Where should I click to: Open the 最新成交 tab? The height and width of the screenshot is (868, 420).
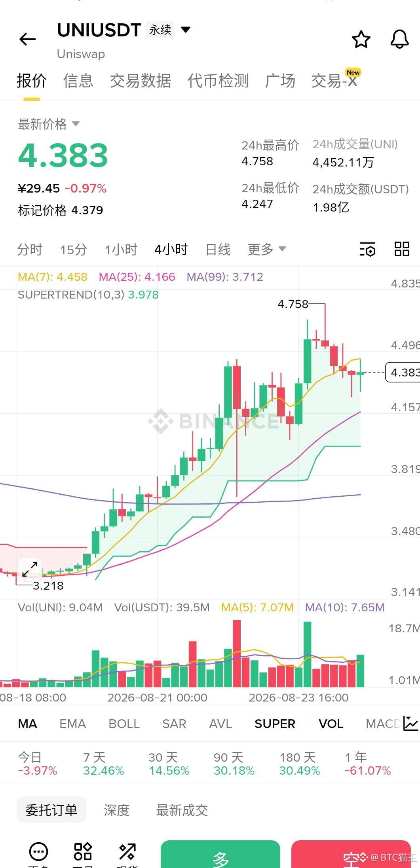coord(182,810)
